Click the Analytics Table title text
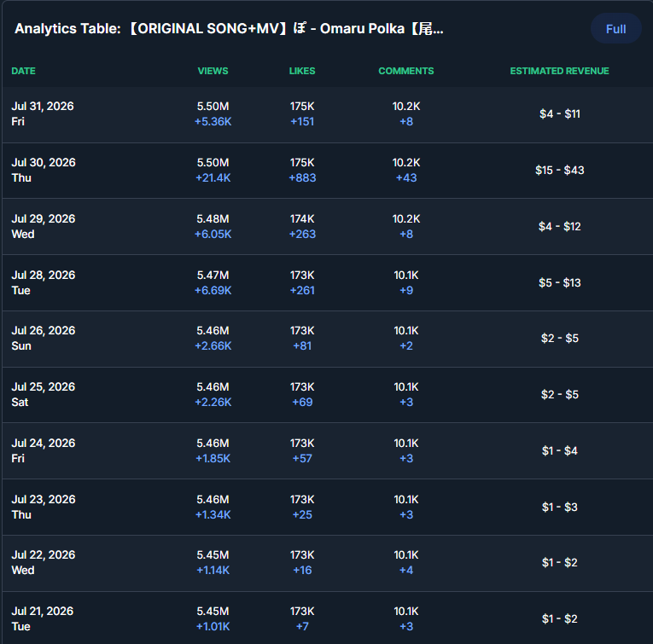 tap(229, 29)
